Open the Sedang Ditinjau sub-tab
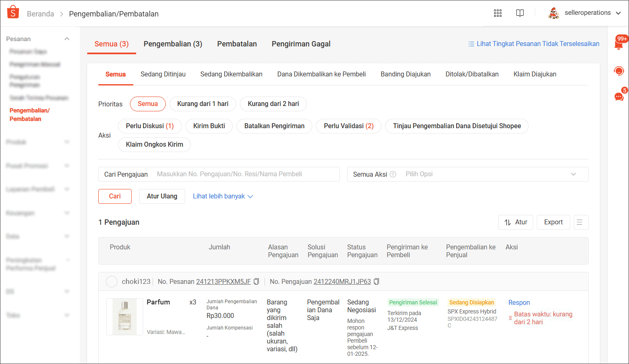This screenshot has width=629, height=364. (163, 74)
